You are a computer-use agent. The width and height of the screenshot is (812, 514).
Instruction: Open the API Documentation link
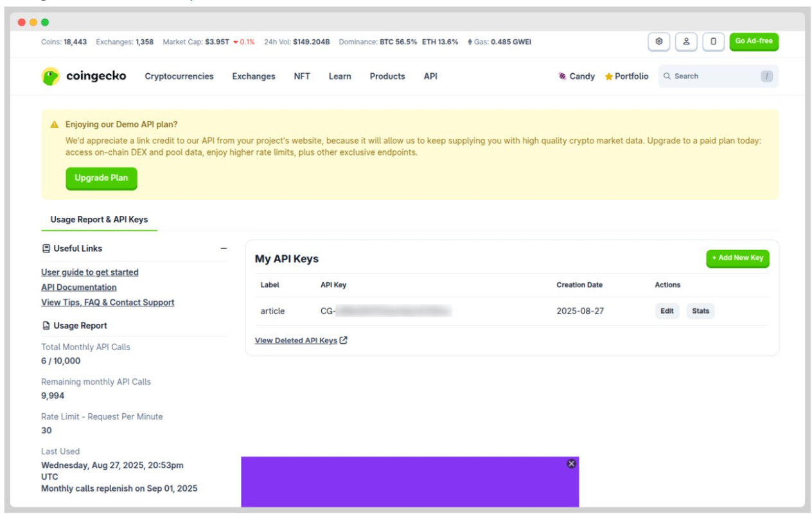point(79,287)
